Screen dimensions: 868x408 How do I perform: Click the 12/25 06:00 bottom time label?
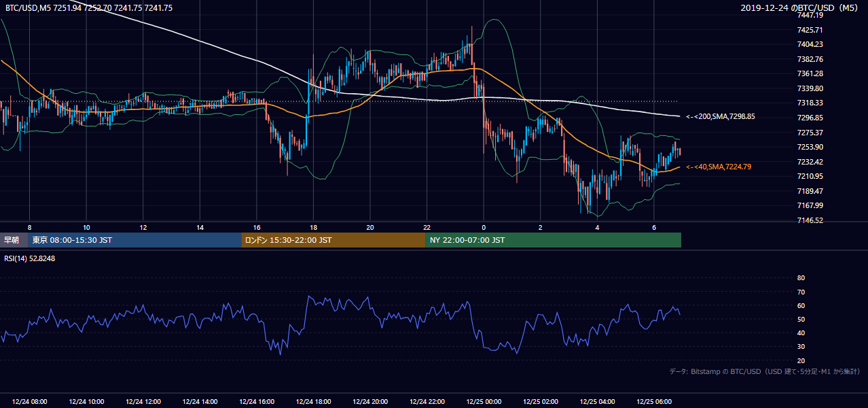tap(654, 402)
